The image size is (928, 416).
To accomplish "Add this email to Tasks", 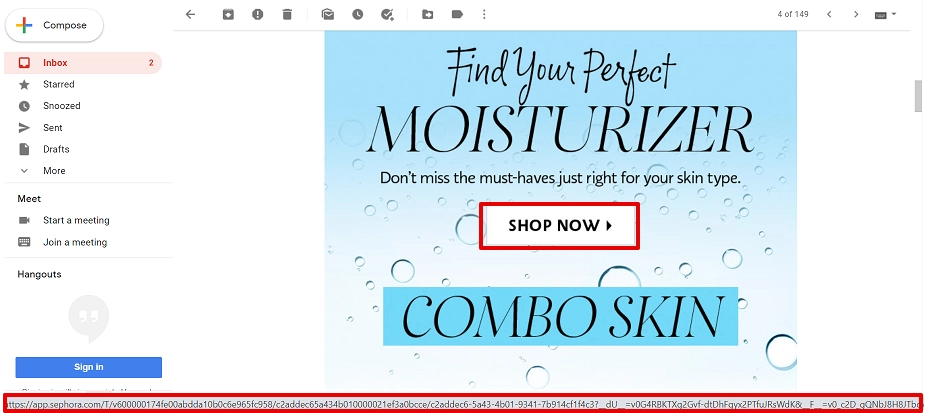I will (x=388, y=14).
